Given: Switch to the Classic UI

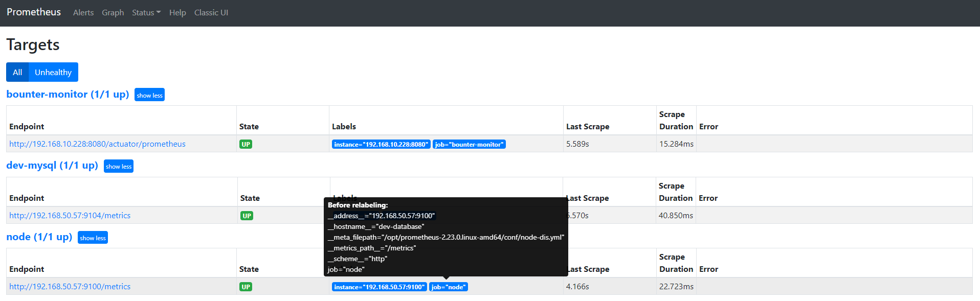Looking at the screenshot, I should pyautogui.click(x=211, y=13).
